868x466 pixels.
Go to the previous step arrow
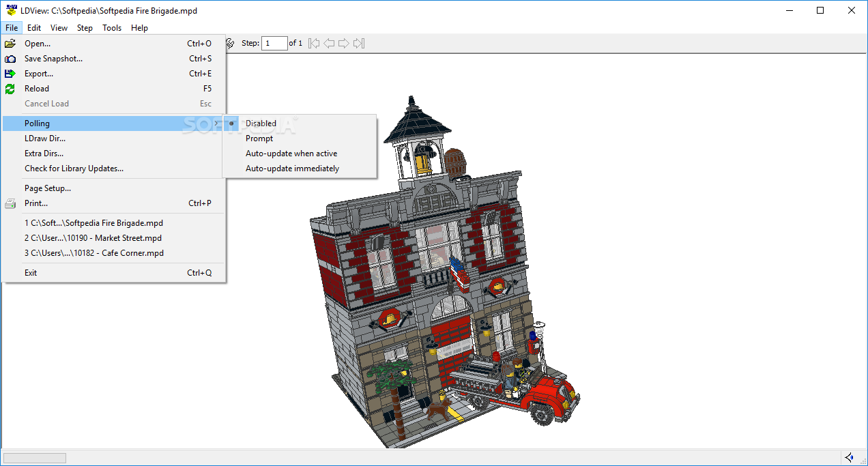(x=329, y=43)
